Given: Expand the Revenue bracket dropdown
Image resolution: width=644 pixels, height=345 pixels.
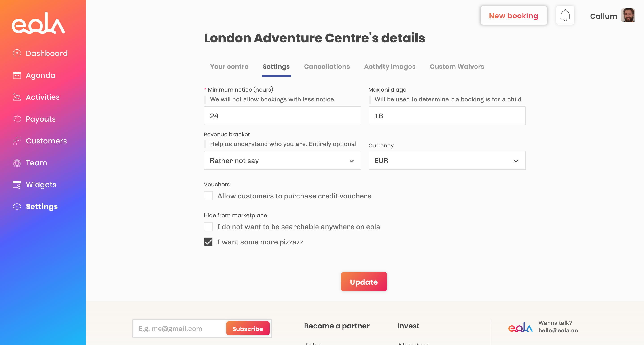Looking at the screenshot, I should point(282,161).
